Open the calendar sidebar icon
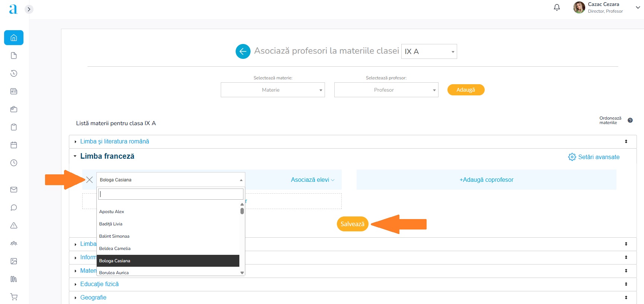 tap(14, 145)
